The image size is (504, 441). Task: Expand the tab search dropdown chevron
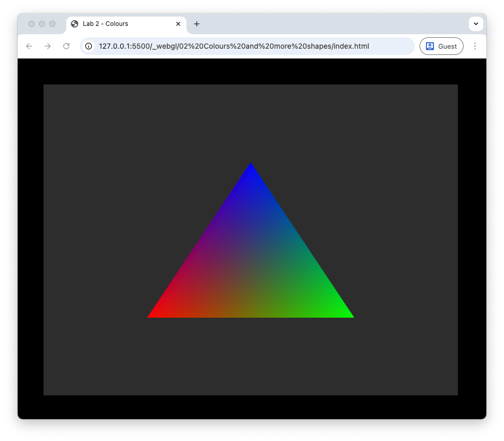[x=476, y=24]
